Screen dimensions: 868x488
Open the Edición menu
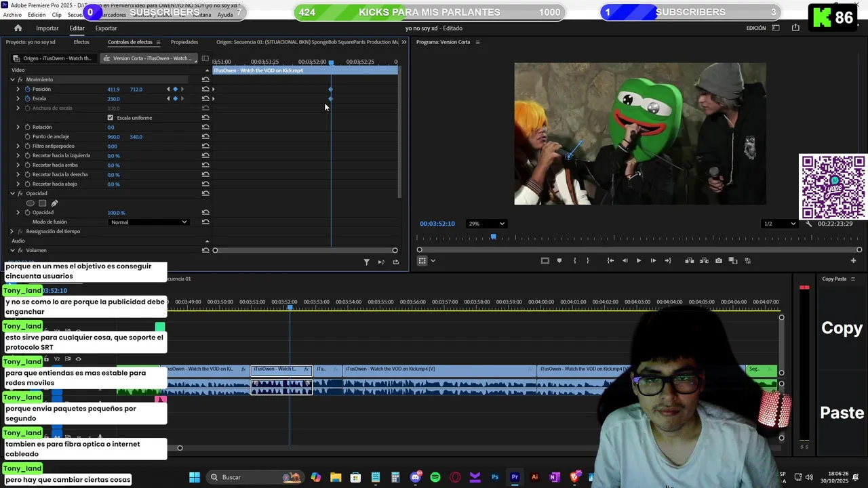(x=37, y=15)
